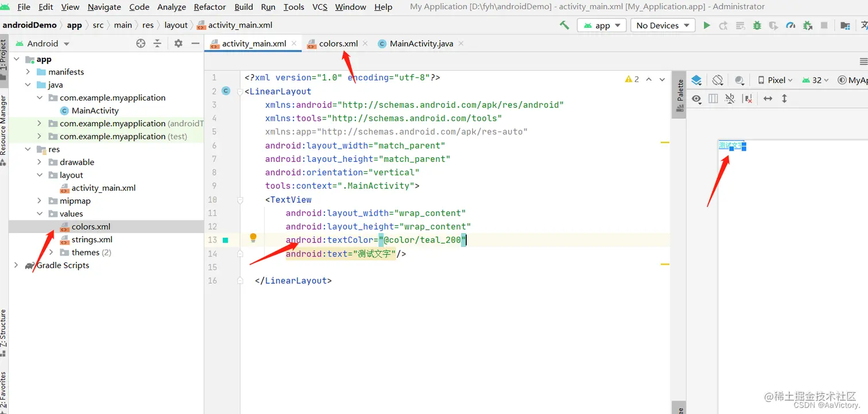Click the yellow lightbulb on line 13

click(x=253, y=238)
